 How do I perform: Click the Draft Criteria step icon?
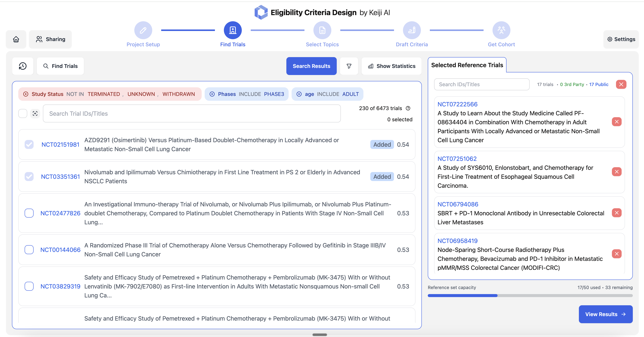click(412, 30)
